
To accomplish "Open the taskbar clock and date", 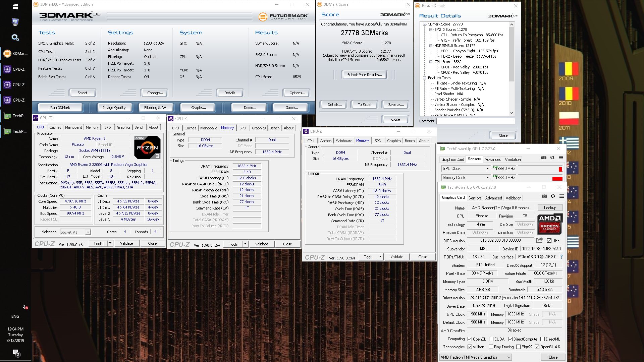I will click(x=15, y=335).
